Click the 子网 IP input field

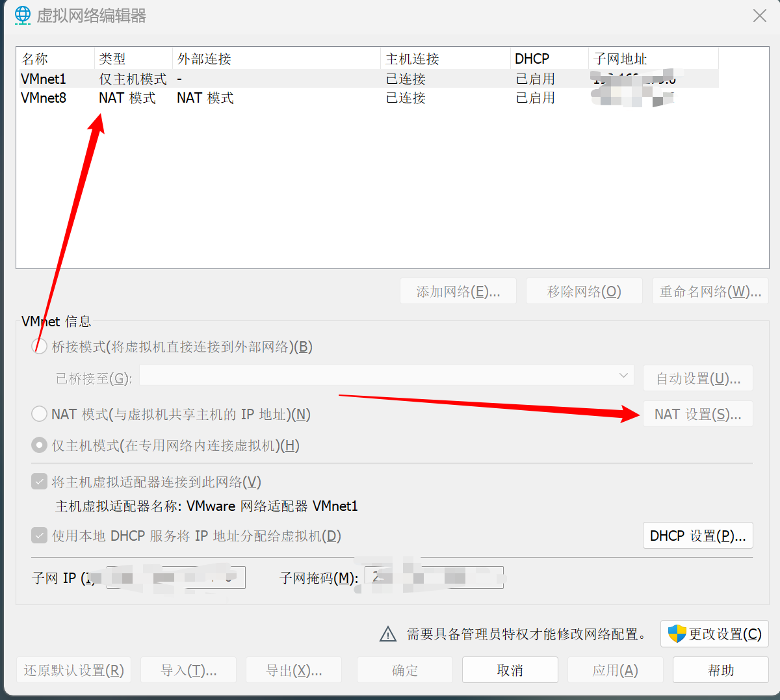[176, 578]
